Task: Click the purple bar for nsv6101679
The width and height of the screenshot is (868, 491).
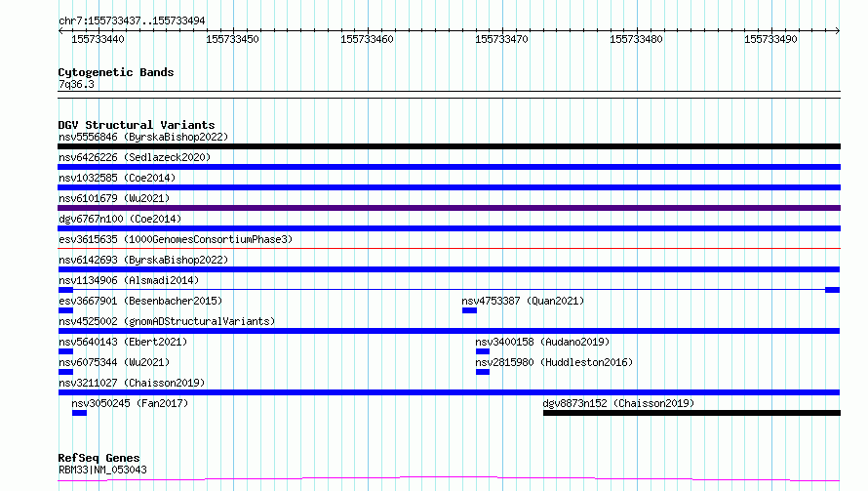Action: tap(449, 208)
